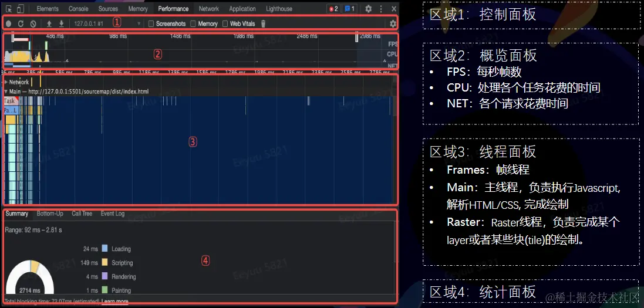The width and height of the screenshot is (644, 308).
Task: Start recording with the record button
Action: (8, 24)
